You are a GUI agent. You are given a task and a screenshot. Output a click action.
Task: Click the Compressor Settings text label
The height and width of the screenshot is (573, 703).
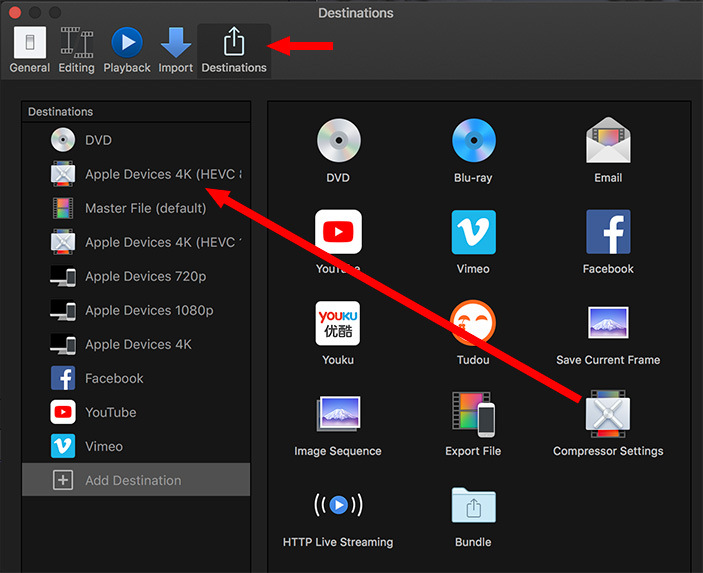pos(608,451)
